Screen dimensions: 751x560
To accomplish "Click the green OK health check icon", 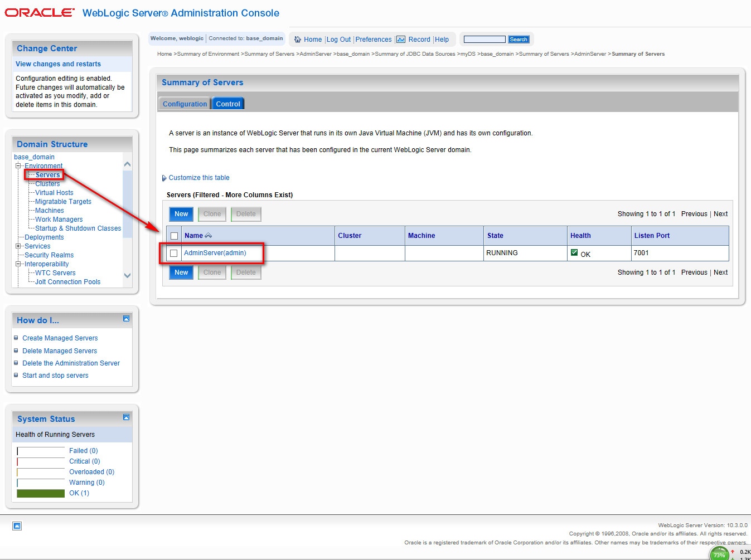I will click(x=574, y=252).
